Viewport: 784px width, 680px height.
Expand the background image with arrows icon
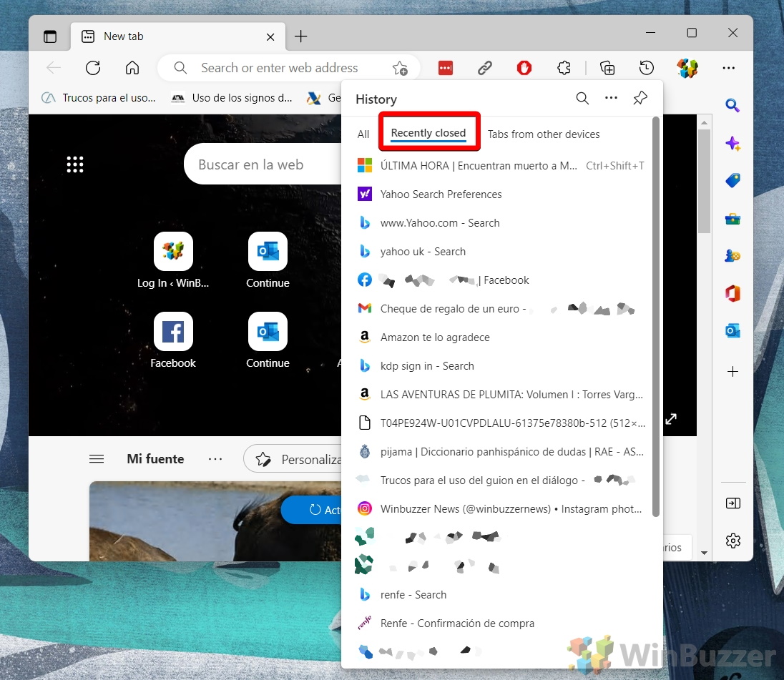(x=671, y=419)
